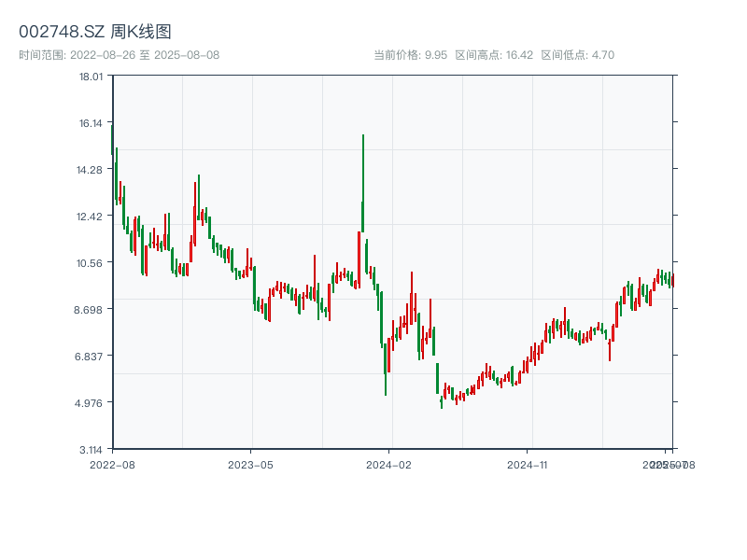Click the 当前价格 9.95 label

pos(410,55)
